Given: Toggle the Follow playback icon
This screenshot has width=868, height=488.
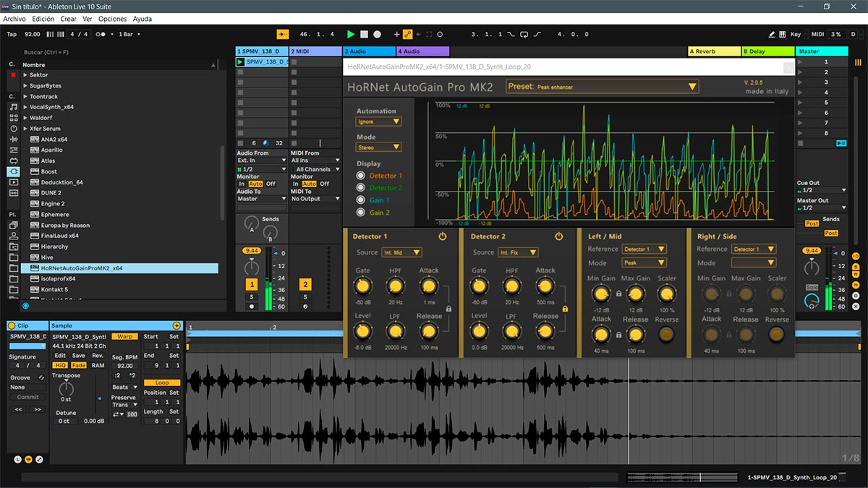Looking at the screenshot, I should 282,34.
